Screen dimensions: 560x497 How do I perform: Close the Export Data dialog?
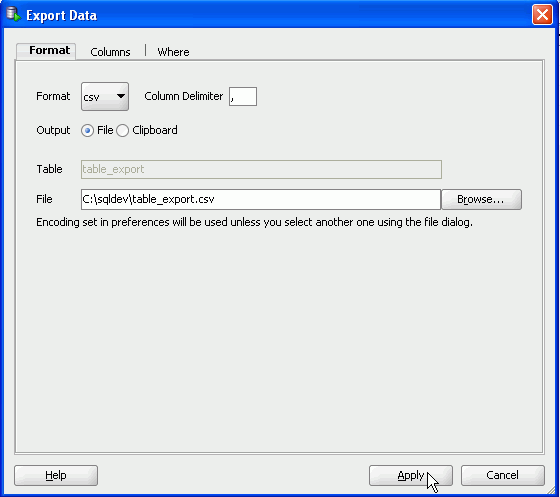[x=542, y=15]
